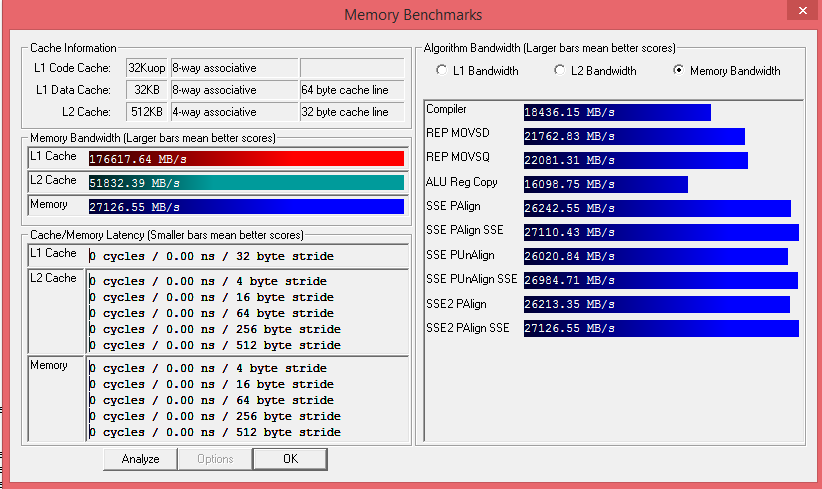Click the SSE PAlign SSE 27110.43 MB/s bar
The image size is (822, 489).
tap(661, 232)
